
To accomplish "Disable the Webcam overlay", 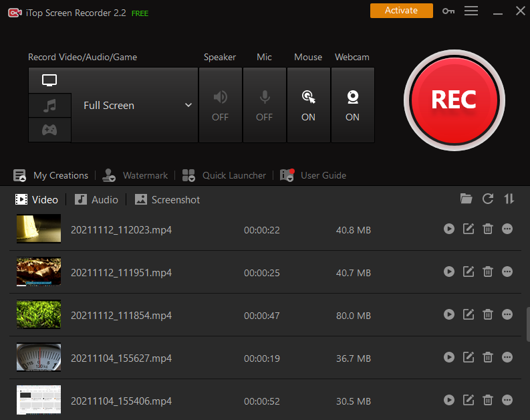I will pos(352,105).
